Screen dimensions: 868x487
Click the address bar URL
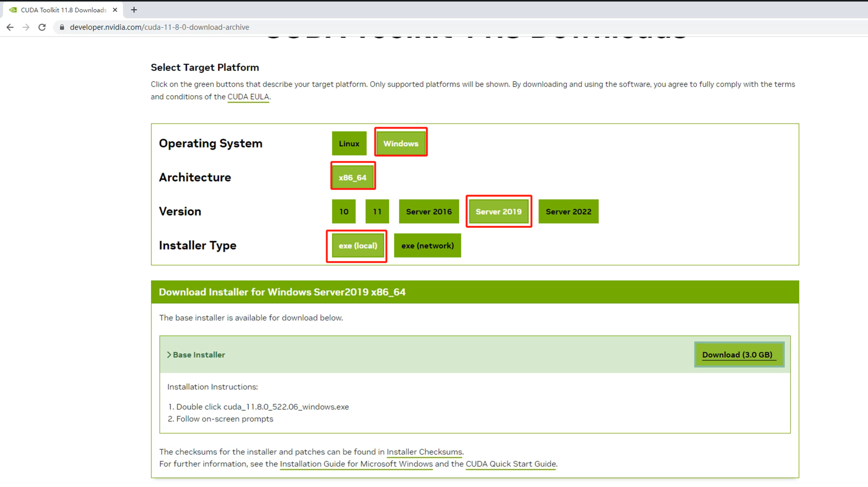click(159, 27)
